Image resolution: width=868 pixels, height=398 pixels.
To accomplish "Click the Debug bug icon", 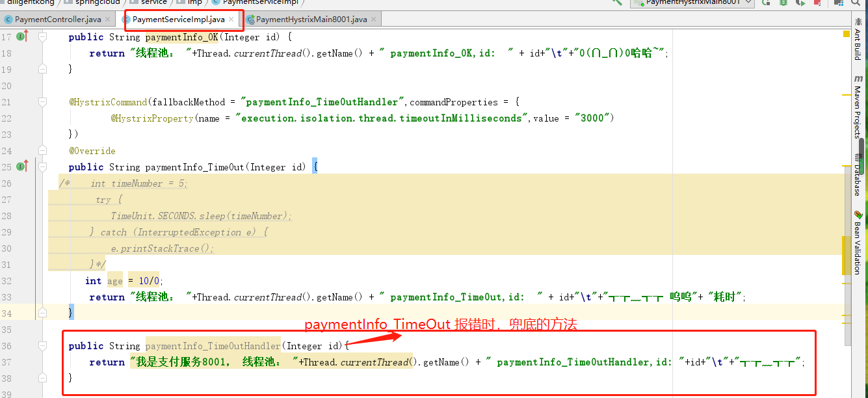I will click(x=783, y=3).
